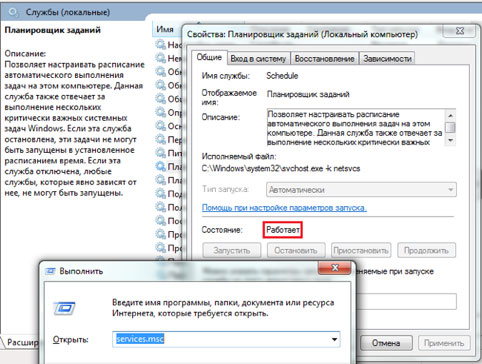Close the Выполнить Run dialog

[x=335, y=268]
